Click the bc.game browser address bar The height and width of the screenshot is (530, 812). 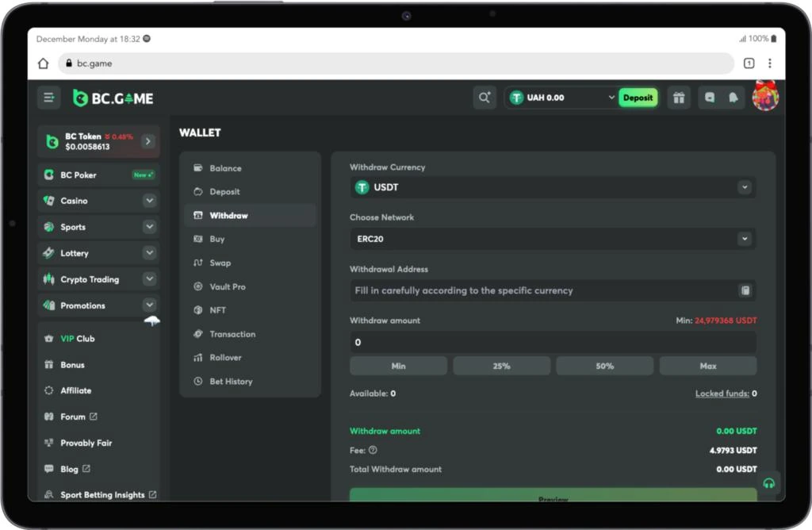pos(396,63)
